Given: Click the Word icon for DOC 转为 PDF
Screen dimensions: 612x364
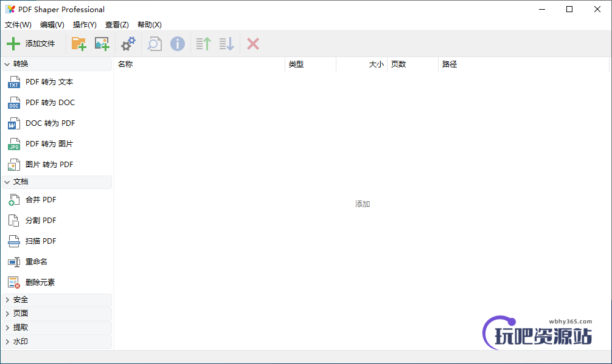Looking at the screenshot, I should point(14,123).
